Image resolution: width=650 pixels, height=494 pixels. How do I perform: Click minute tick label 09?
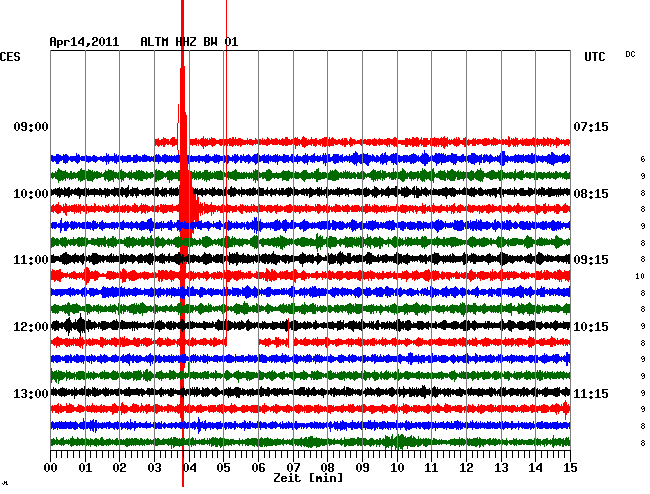[x=362, y=468]
